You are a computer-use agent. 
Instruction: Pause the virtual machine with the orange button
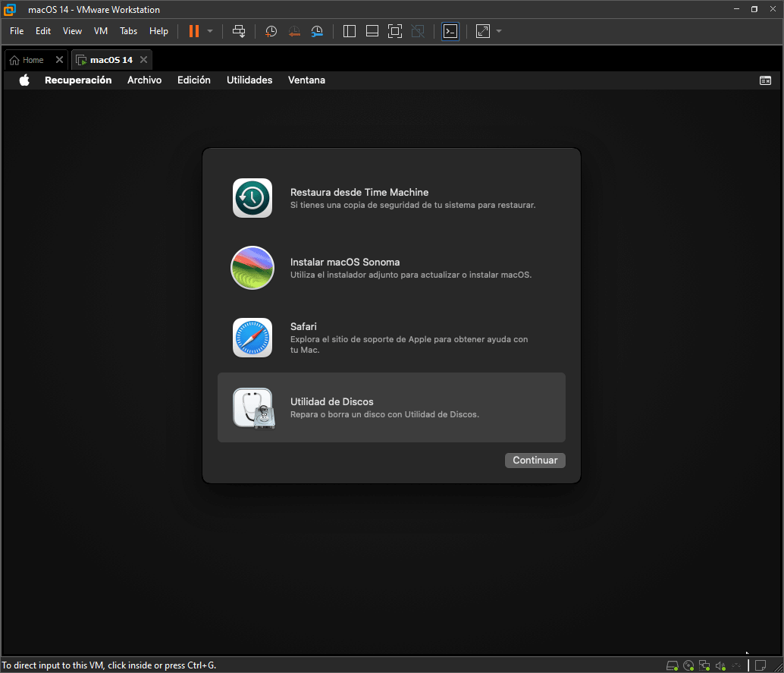click(x=194, y=31)
